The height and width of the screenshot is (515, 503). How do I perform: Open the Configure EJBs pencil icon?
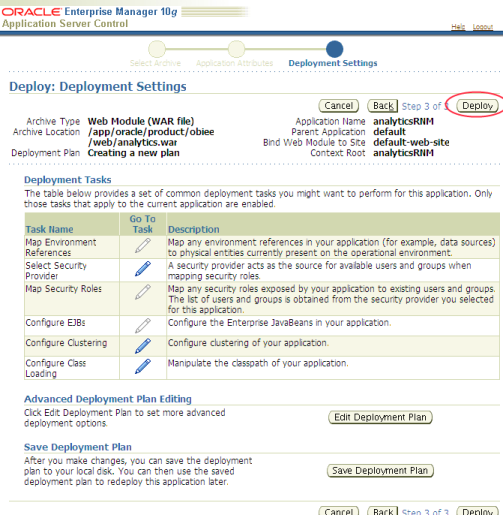[143, 326]
